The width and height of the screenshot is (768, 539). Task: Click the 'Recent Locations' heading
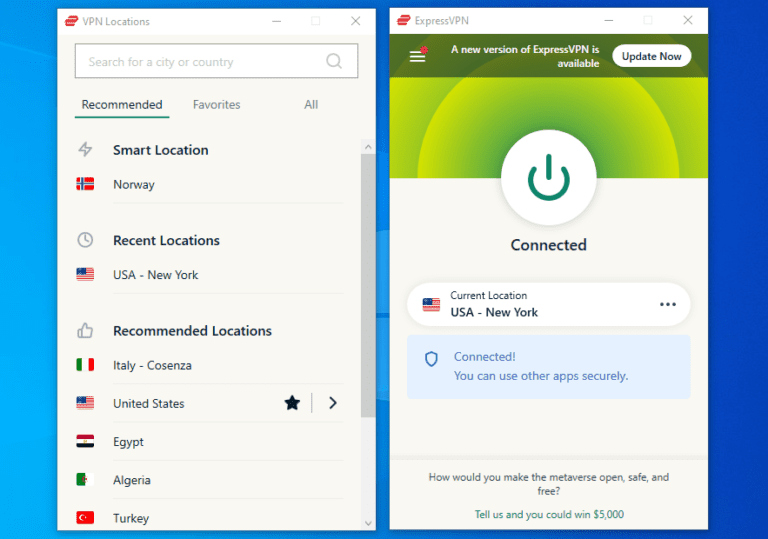[x=167, y=241]
